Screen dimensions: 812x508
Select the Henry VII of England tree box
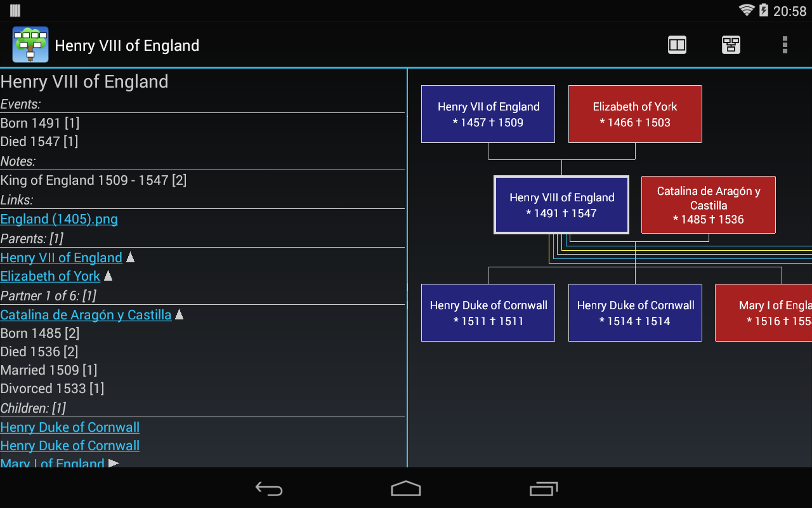pyautogui.click(x=488, y=114)
